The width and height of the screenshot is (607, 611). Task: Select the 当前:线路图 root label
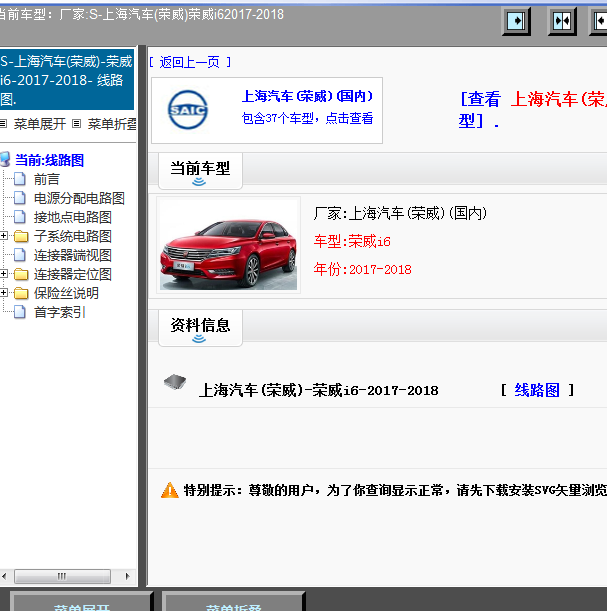coord(49,160)
